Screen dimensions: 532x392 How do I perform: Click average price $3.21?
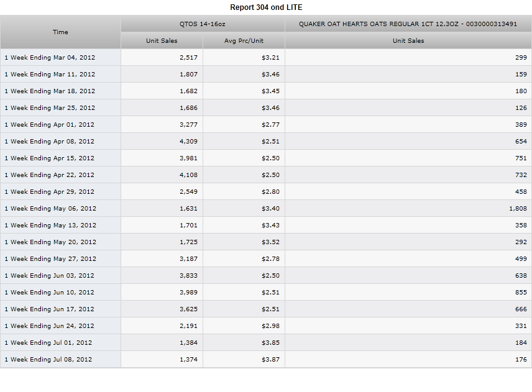[x=271, y=58]
